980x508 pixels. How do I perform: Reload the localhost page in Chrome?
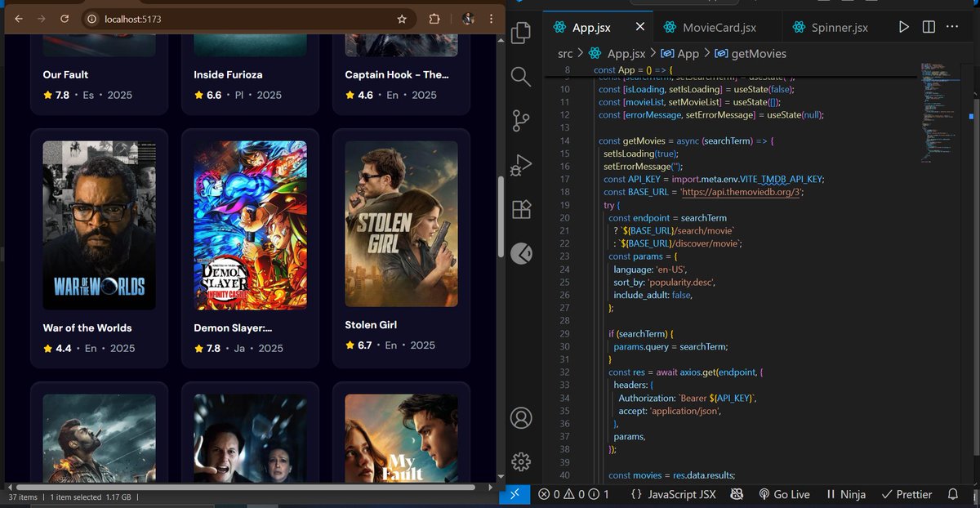coord(65,18)
